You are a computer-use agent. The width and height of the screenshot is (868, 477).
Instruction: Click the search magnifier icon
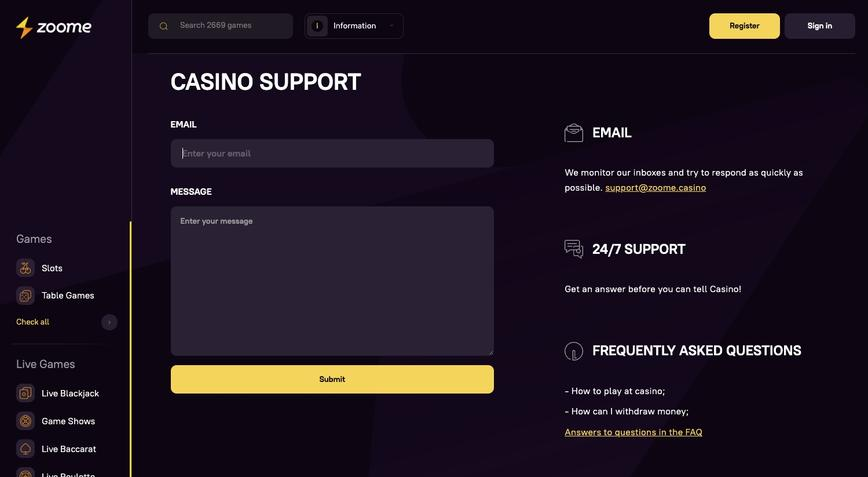[x=164, y=26]
